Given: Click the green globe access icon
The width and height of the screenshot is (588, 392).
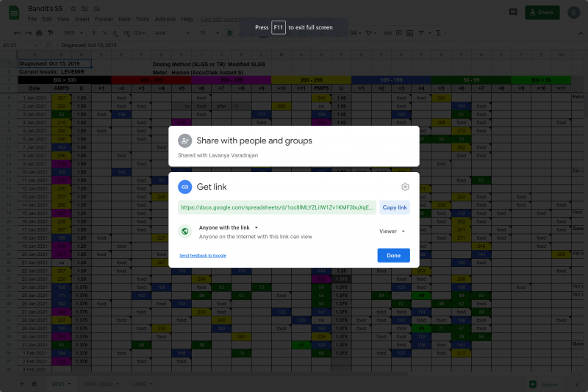Looking at the screenshot, I should point(184,232).
